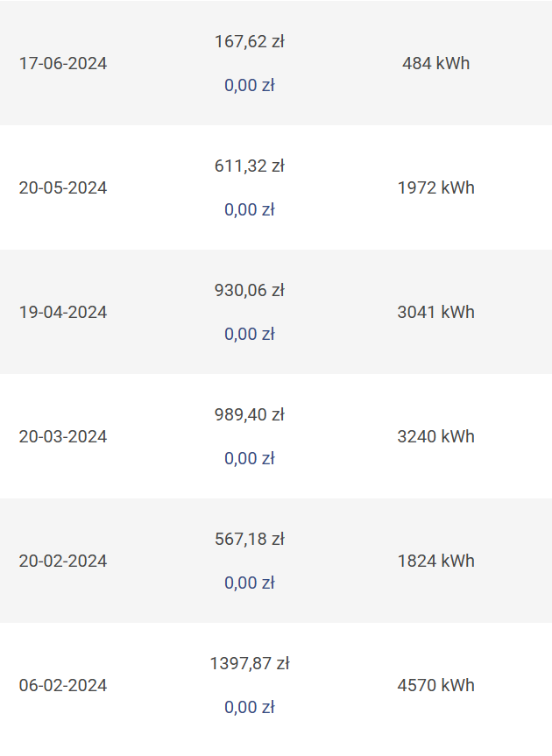
Task: Select the 4570 kWh consumption value
Action: tap(435, 686)
